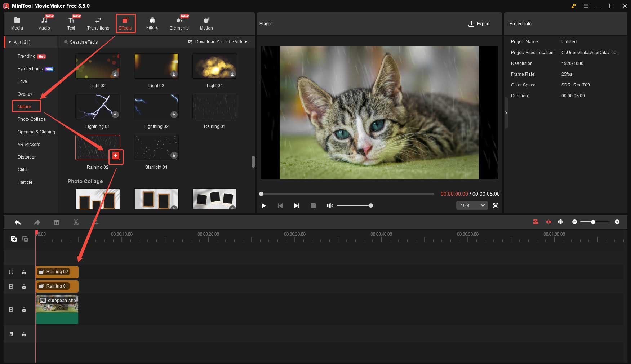Click the Undo arrow in the timeline toolbar
631x364 pixels.
18,222
